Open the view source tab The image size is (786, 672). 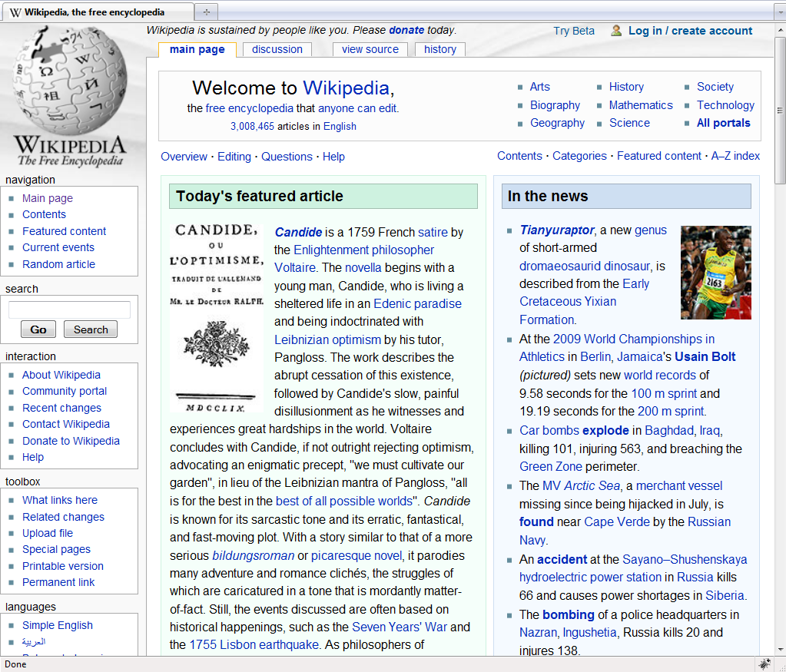(370, 49)
